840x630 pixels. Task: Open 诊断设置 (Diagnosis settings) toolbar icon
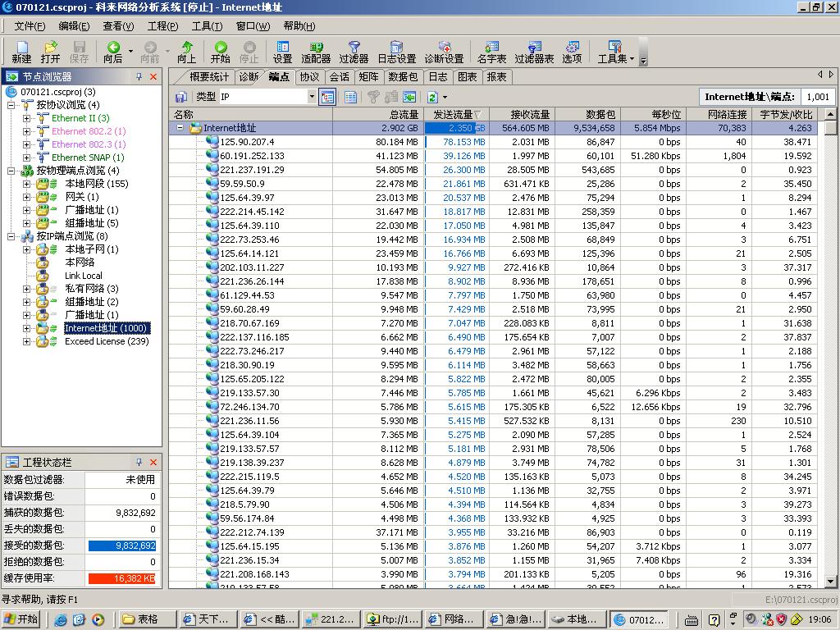tap(444, 48)
